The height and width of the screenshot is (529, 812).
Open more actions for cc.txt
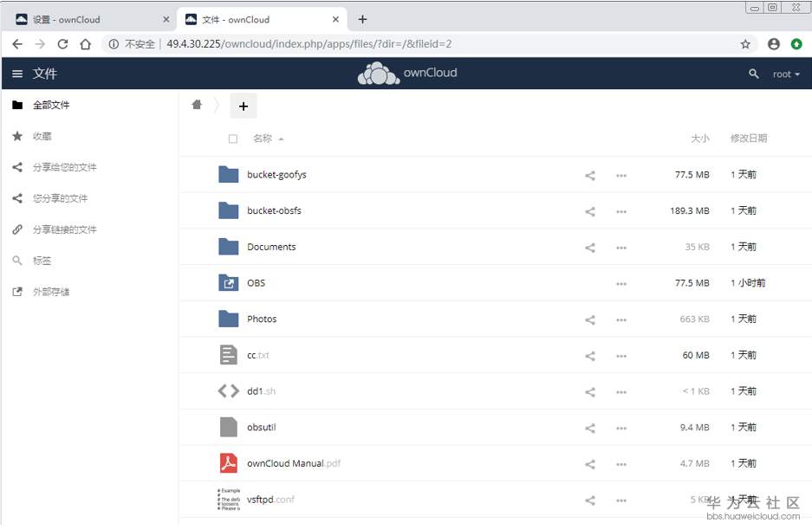pos(621,356)
